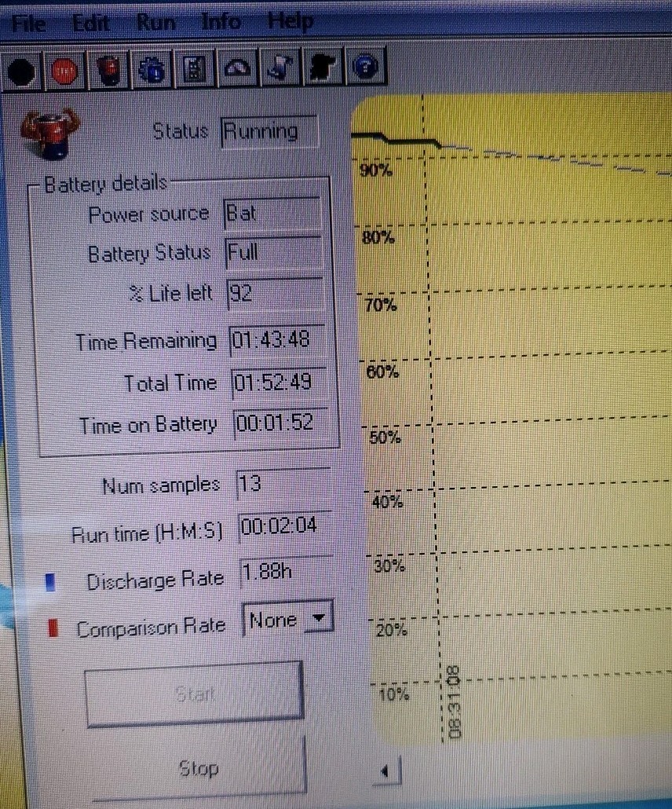Click the Battery details group label
Image resolution: width=672 pixels, height=809 pixels.
click(106, 184)
